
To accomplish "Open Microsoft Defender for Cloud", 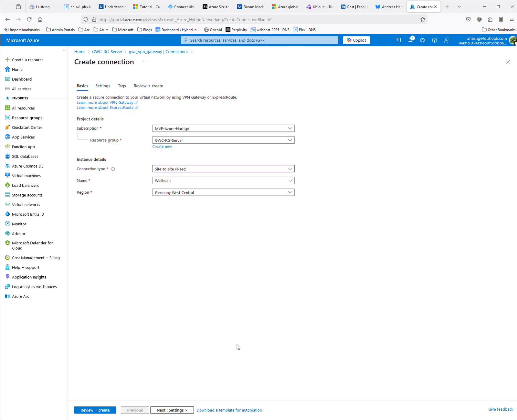I will click(32, 245).
